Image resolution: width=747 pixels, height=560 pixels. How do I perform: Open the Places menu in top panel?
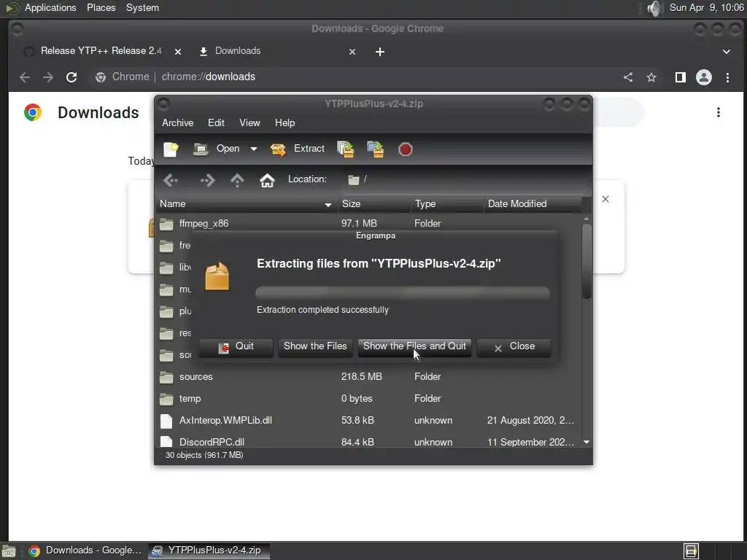point(101,7)
